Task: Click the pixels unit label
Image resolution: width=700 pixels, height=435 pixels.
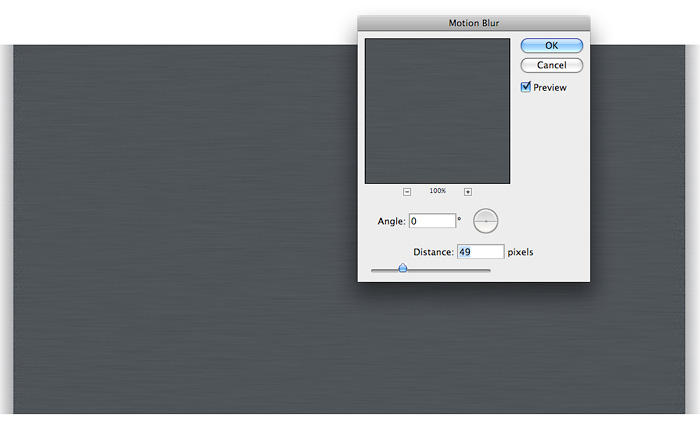Action: (520, 252)
